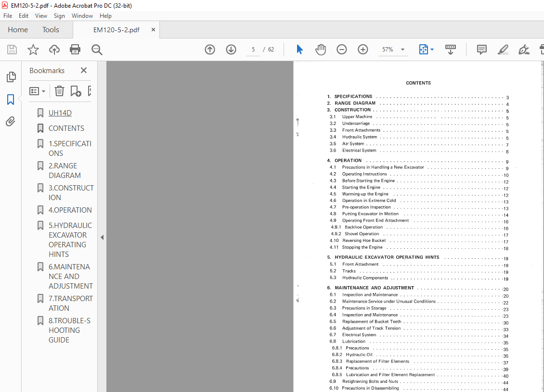Close the Bookmarks panel
The height and width of the screenshot is (392, 544).
(84, 70)
